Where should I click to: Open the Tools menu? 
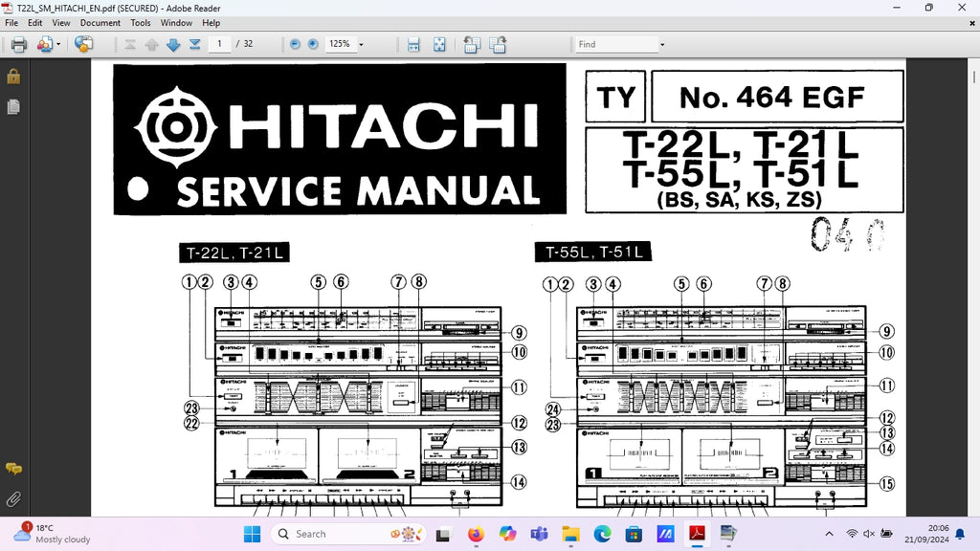[141, 22]
